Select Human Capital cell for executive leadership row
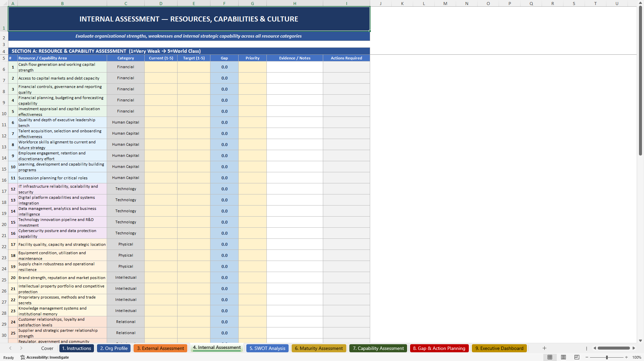 126,122
